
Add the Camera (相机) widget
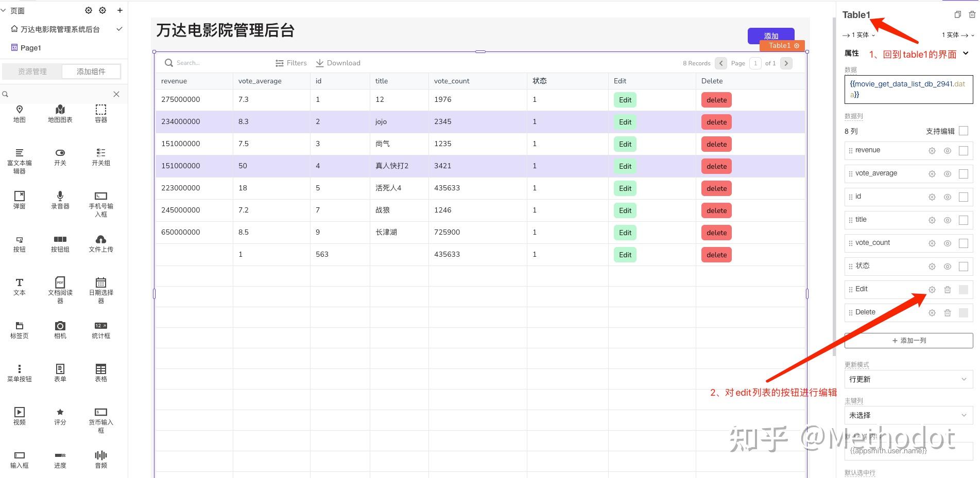[x=60, y=330]
